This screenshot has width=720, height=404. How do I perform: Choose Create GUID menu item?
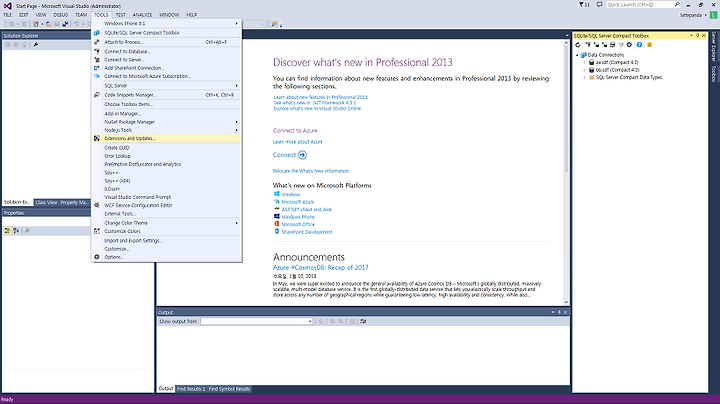point(167,148)
